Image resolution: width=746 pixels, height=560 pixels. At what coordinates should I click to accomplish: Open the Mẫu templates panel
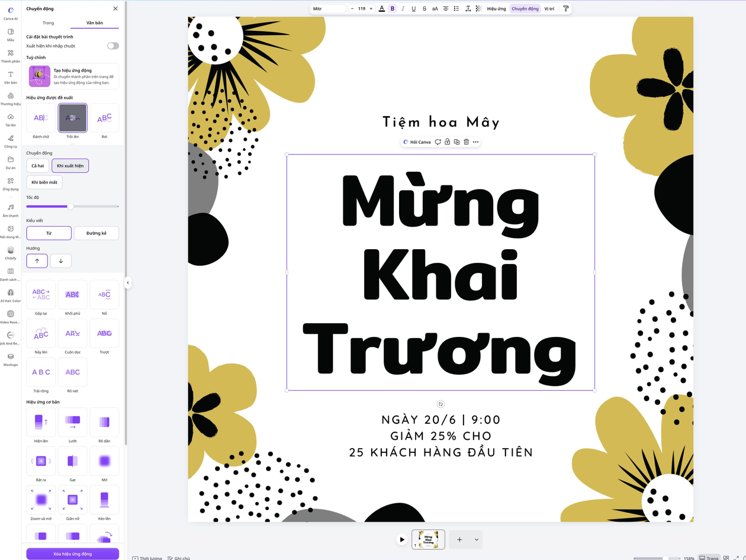[x=11, y=34]
